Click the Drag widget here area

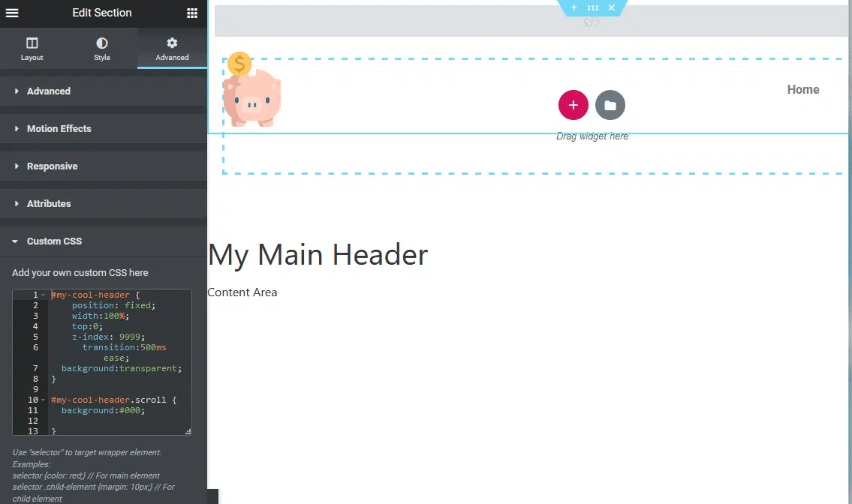click(592, 136)
